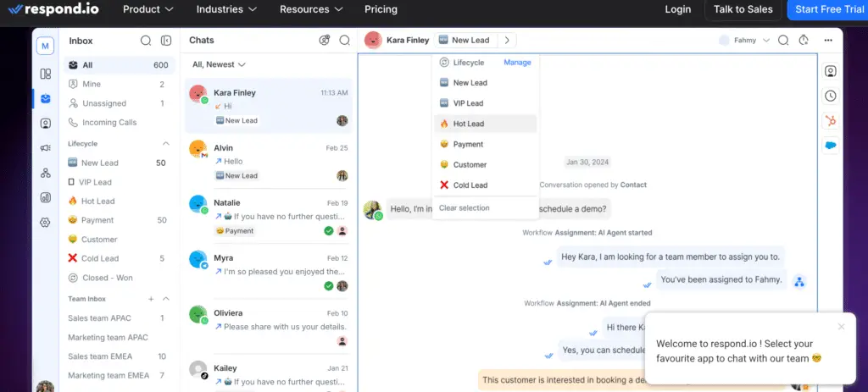Click the Pricing link
This screenshot has height=392, width=868.
pos(381,9)
